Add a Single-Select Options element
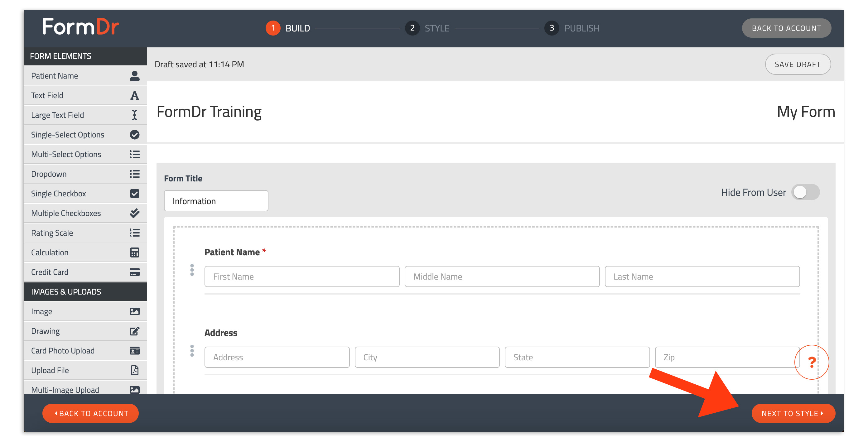Screen dimensions: 868x442 tap(86, 135)
